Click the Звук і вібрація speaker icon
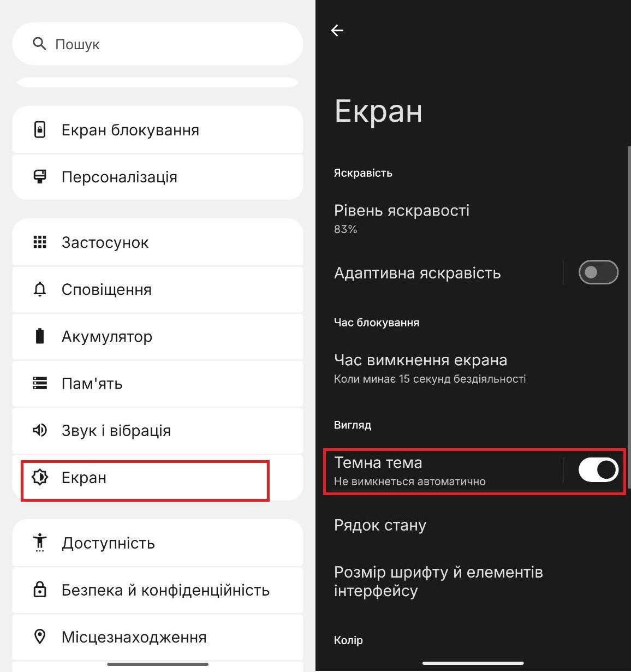Screen dimensions: 631x672 [x=39, y=430]
